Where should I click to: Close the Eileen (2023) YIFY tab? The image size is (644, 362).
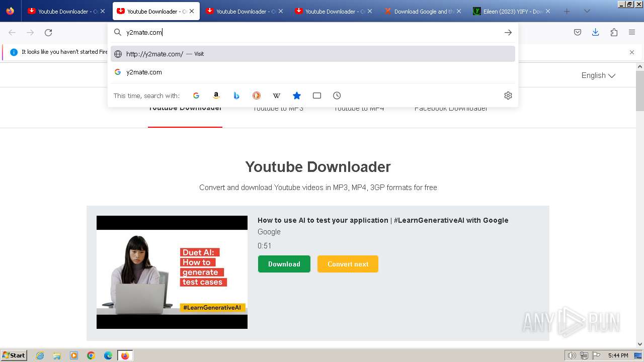click(548, 11)
